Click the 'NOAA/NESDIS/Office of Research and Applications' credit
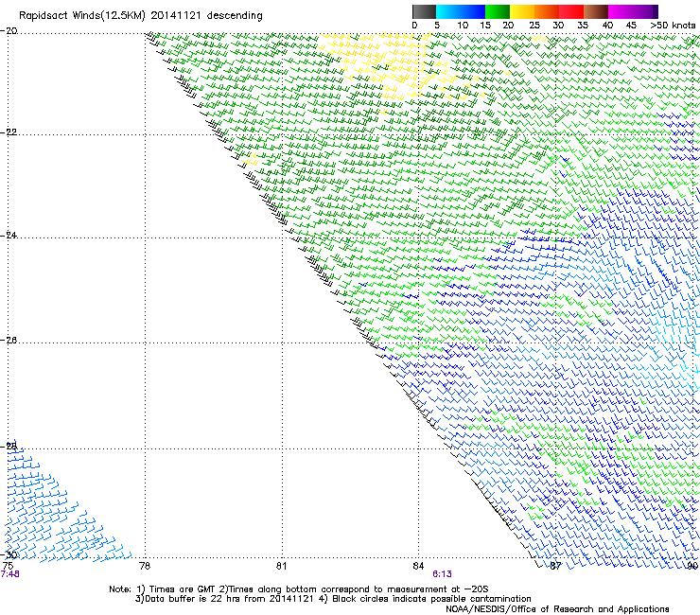The width and height of the screenshot is (700, 615). [557, 609]
